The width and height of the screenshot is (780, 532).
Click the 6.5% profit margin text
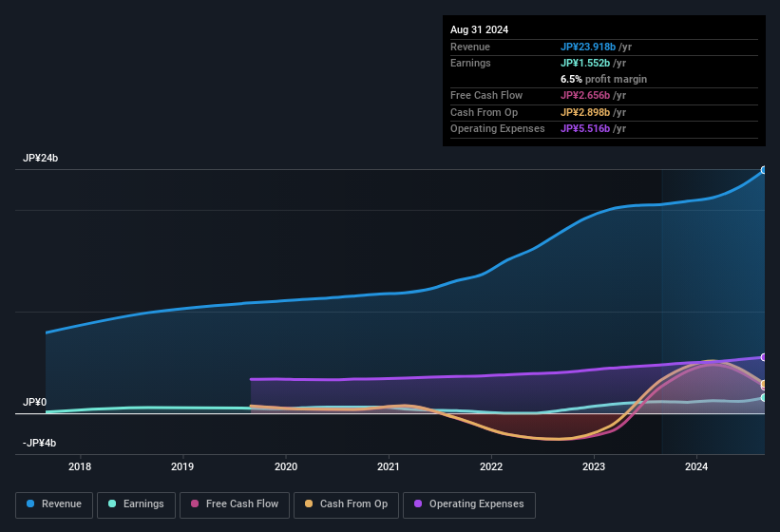pos(603,79)
